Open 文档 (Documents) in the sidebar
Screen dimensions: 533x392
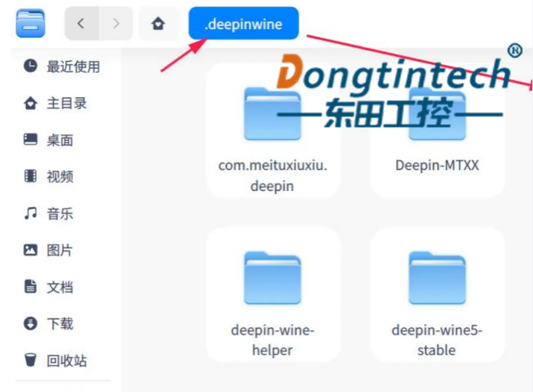[x=60, y=287]
